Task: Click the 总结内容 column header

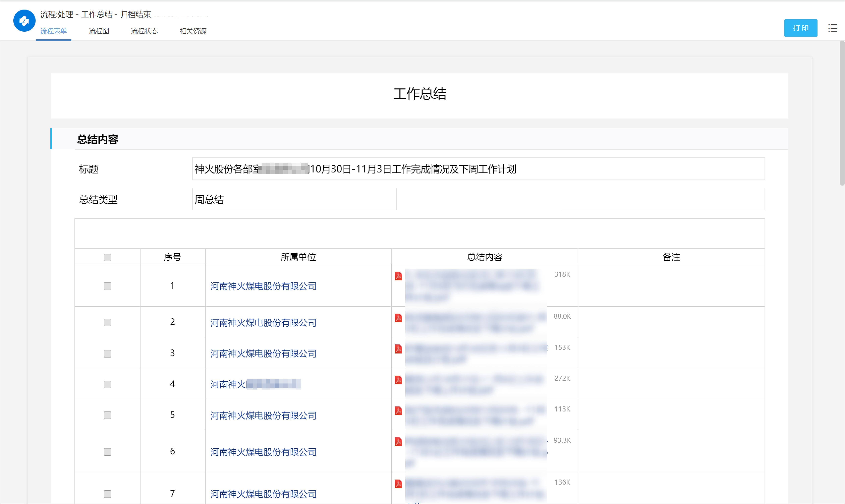Action: pyautogui.click(x=485, y=257)
